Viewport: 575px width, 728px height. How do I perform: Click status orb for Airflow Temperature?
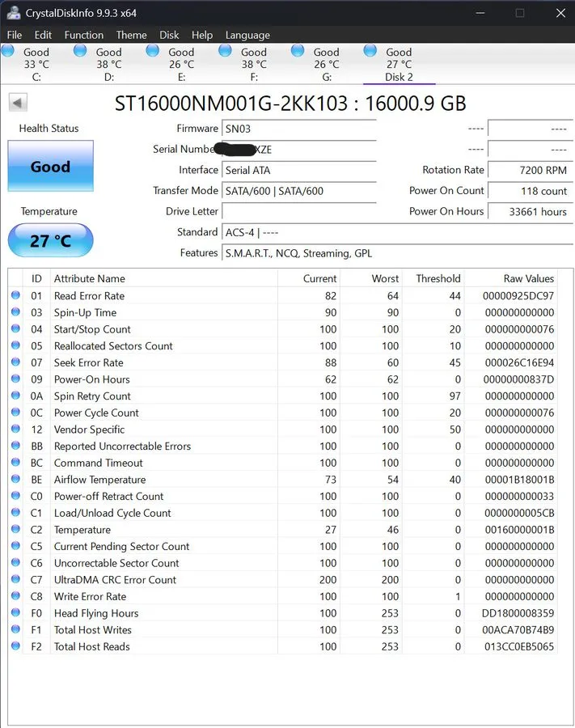(15, 479)
